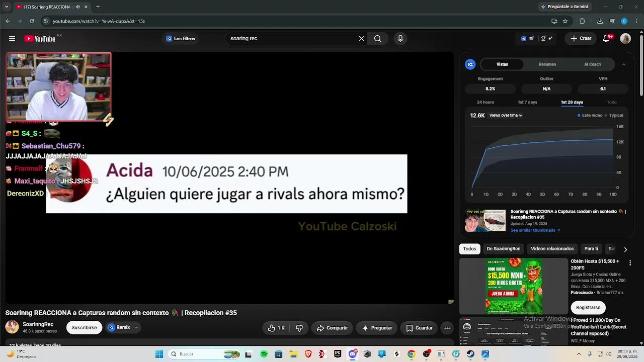This screenshot has height=362, width=644.
Task: Open the Views over time dropdown
Action: (x=506, y=115)
